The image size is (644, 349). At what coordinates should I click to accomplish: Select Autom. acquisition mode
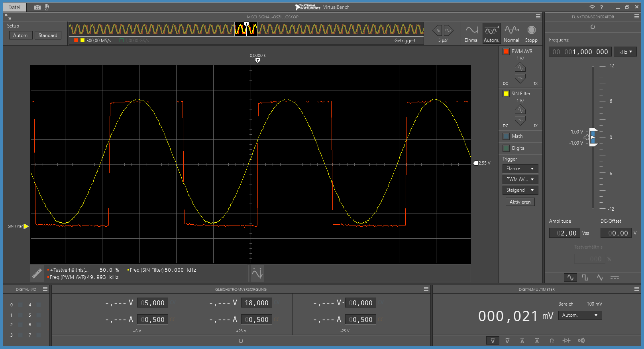coord(491,34)
